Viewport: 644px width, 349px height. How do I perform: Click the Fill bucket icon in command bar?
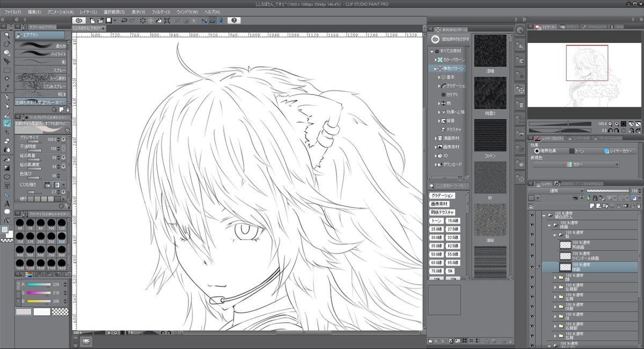pyautogui.click(x=159, y=20)
